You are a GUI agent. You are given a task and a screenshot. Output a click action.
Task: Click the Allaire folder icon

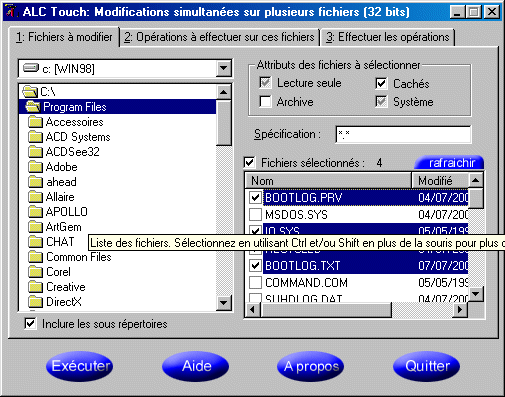click(35, 197)
